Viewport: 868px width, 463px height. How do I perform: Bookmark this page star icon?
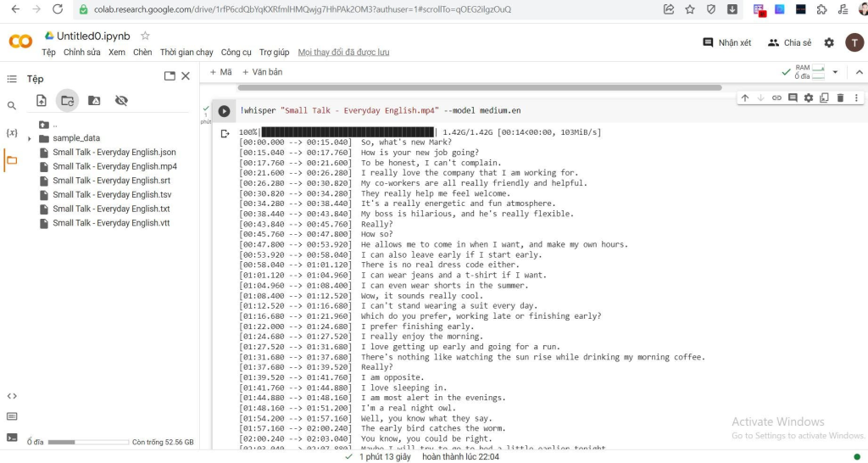coord(690,8)
